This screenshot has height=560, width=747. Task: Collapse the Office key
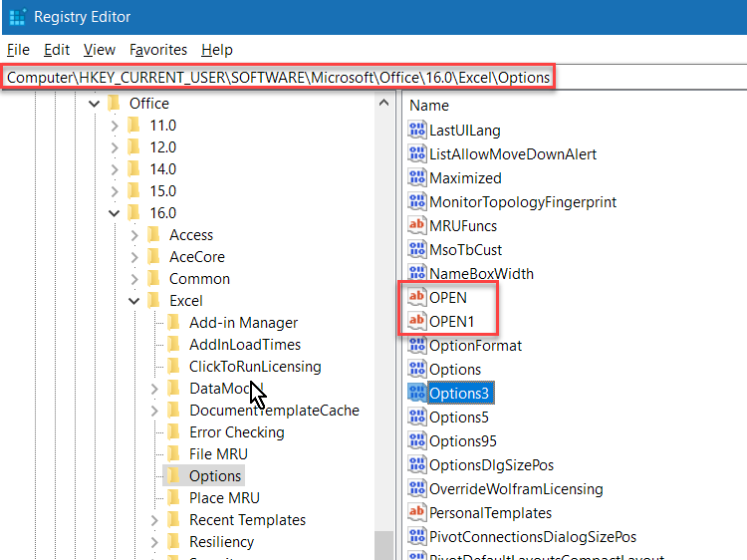[x=95, y=104]
